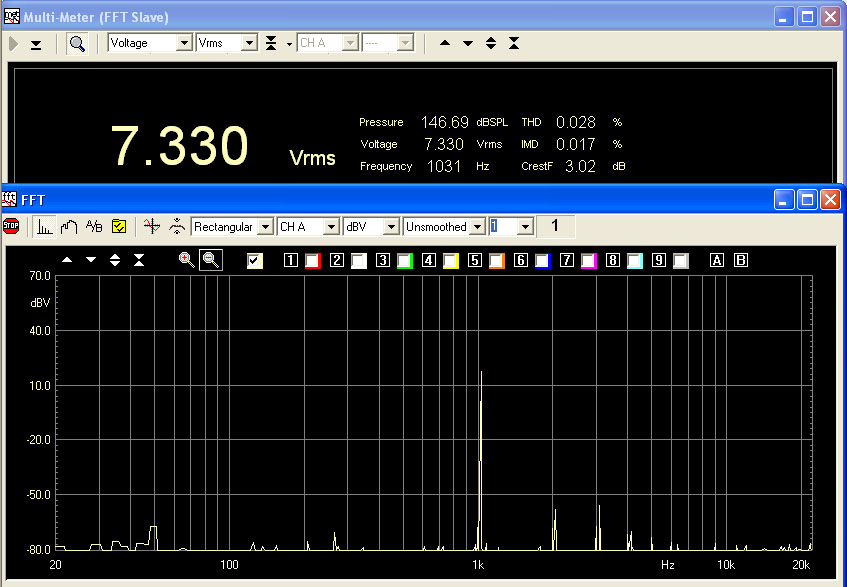
Task: Toggle the checked box left of trace 1
Action: coord(255,261)
